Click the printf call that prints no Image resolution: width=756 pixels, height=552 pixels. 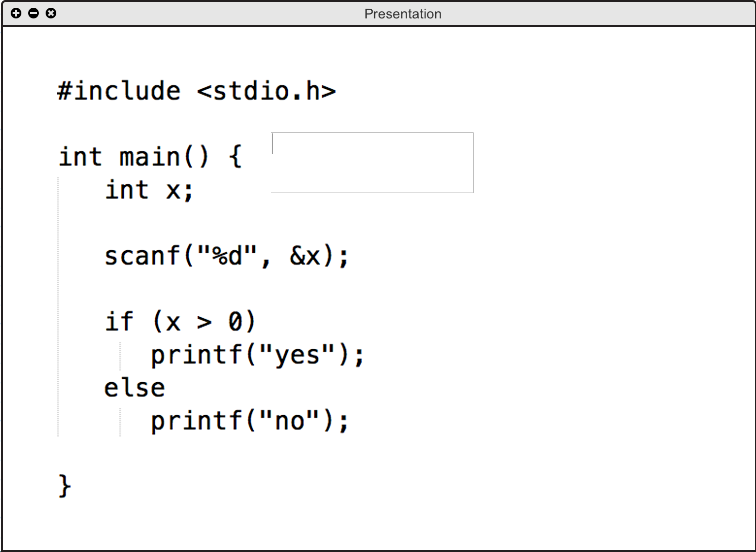pos(196,421)
